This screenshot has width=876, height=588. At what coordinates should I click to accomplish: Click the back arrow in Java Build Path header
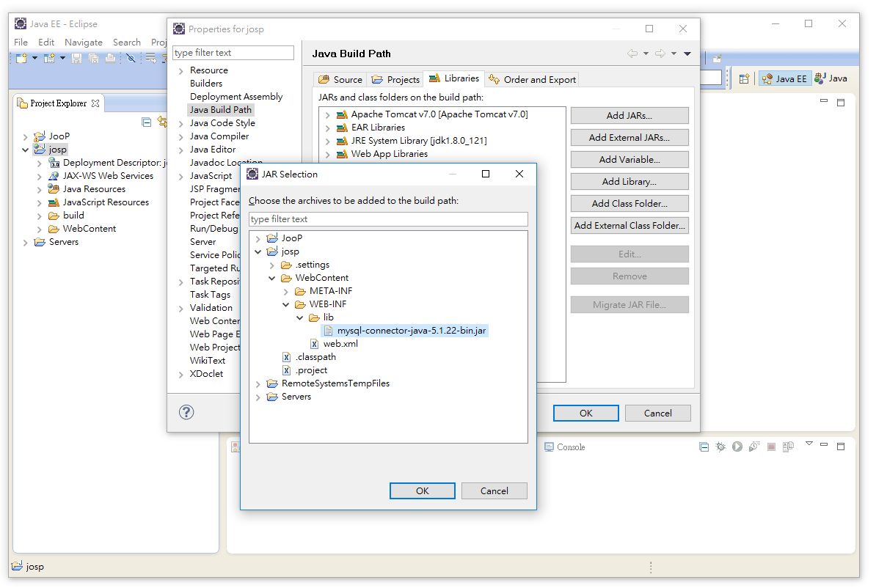(632, 54)
